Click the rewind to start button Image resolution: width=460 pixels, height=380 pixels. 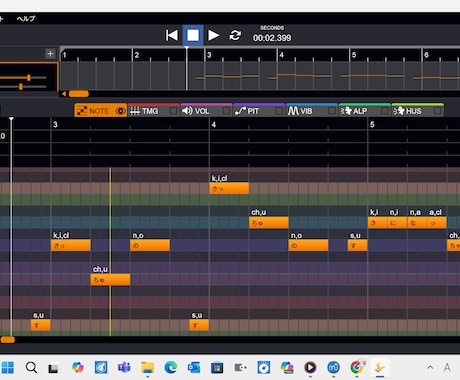(x=172, y=35)
